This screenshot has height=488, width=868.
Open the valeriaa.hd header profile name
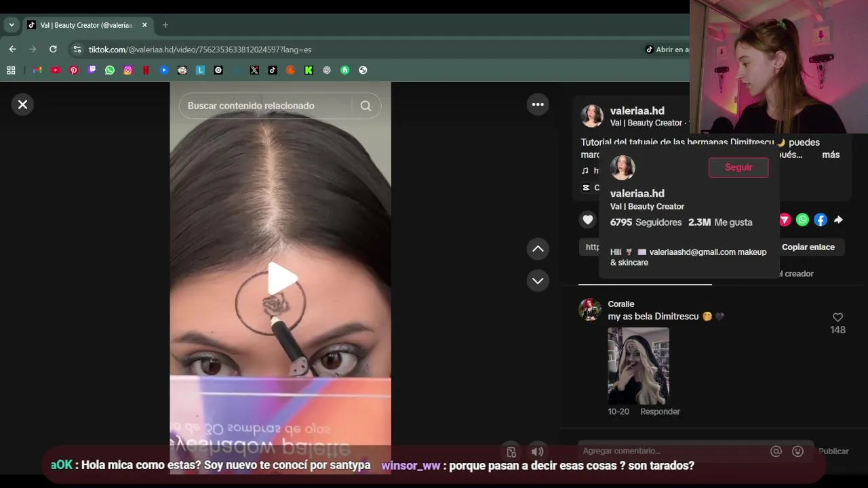[x=637, y=111]
